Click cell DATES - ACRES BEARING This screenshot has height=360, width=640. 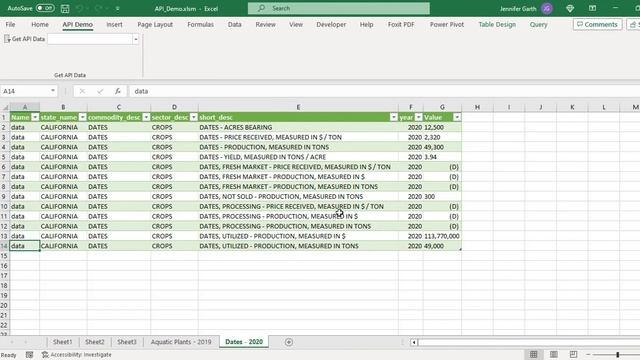coord(298,127)
